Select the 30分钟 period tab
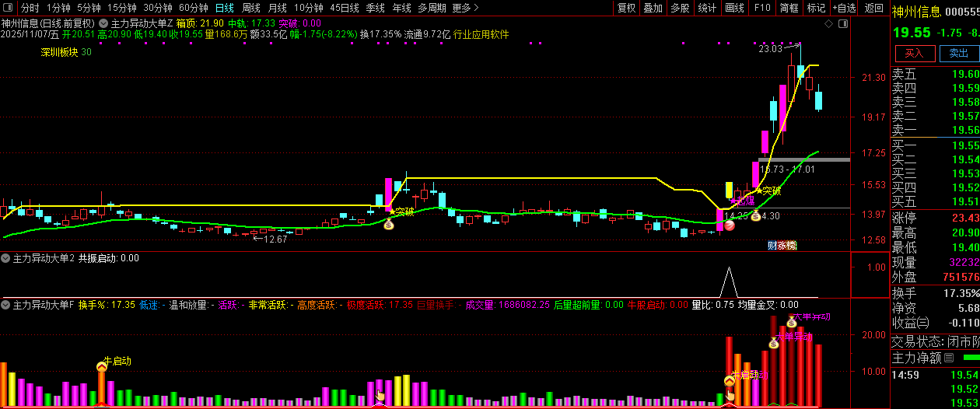Viewport: 980px width, 409px height. tap(157, 8)
